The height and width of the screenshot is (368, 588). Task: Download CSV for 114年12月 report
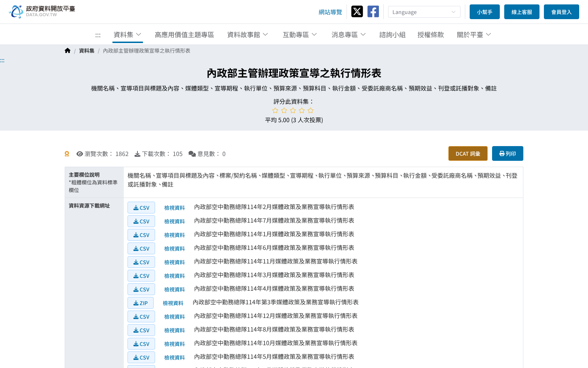click(141, 316)
